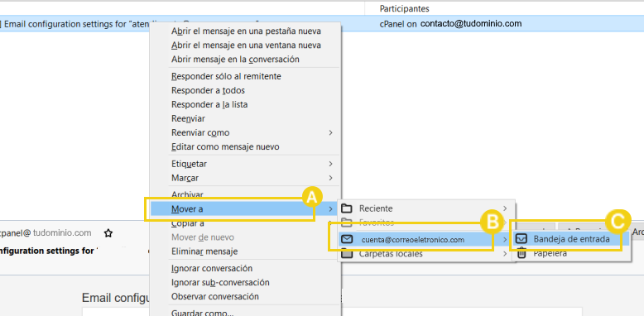This screenshot has width=644, height=316.
Task: Click the Papelera trash icon
Action: [x=521, y=254]
